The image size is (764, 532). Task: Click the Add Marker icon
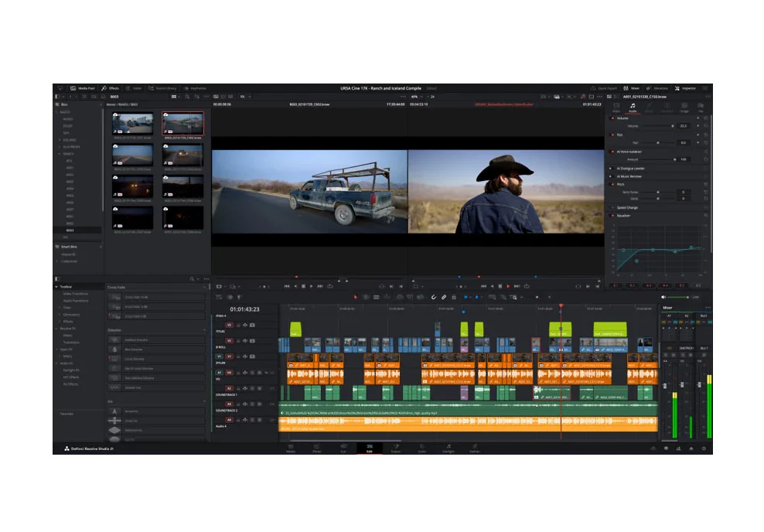click(477, 297)
